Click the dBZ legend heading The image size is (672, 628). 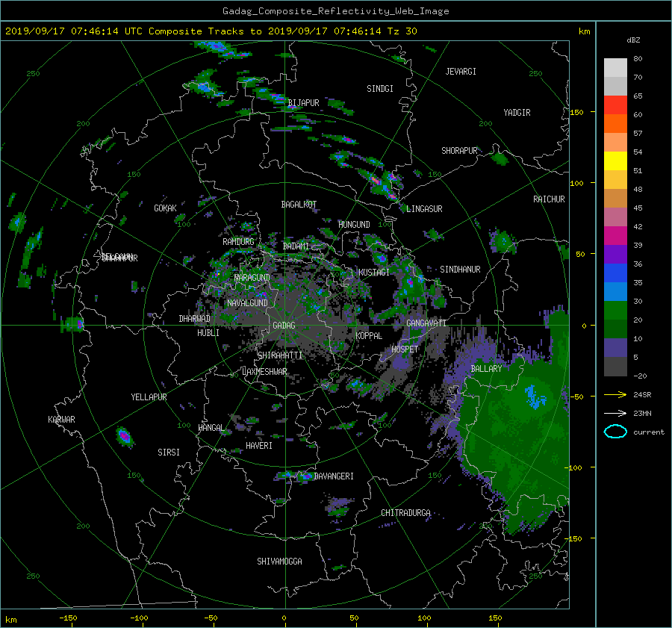tap(633, 40)
